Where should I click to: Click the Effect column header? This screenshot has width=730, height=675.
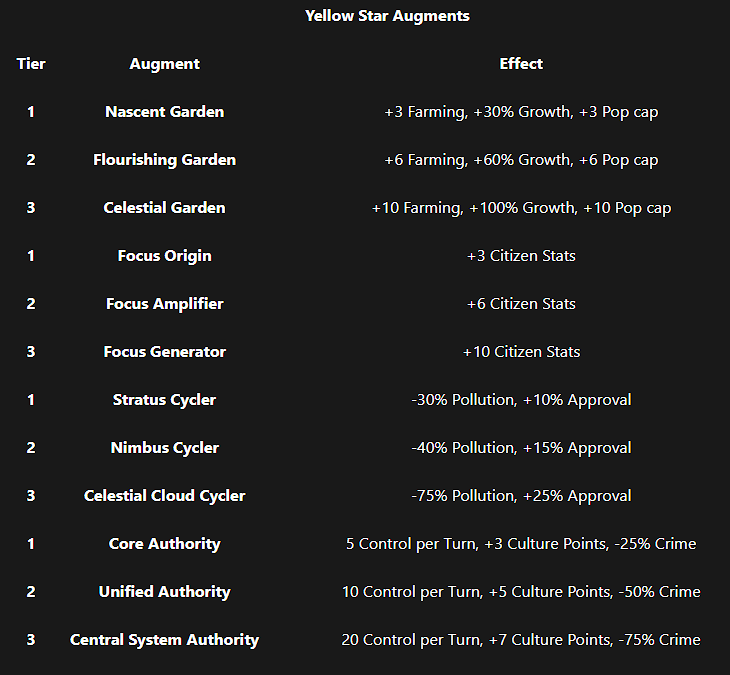pos(521,64)
